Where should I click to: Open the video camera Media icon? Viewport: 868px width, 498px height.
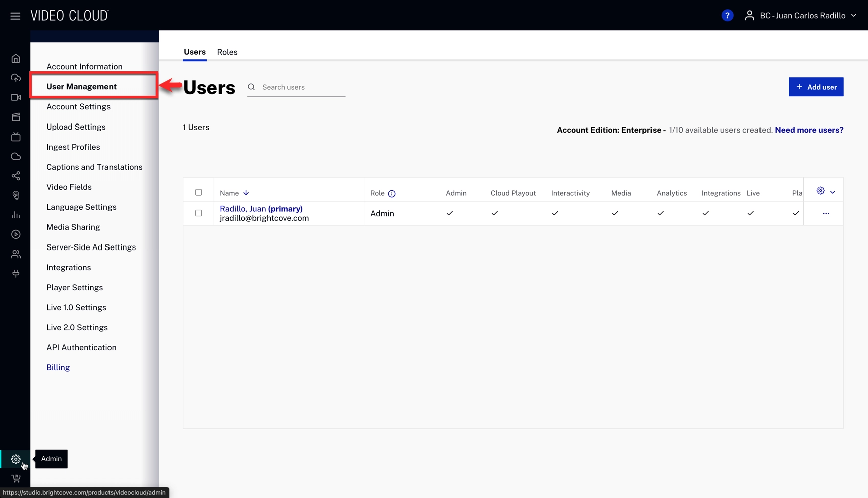[16, 98]
